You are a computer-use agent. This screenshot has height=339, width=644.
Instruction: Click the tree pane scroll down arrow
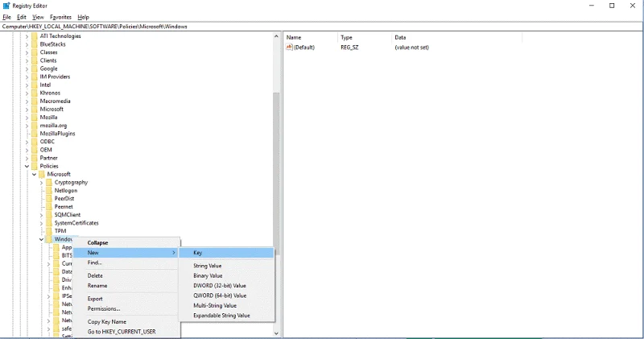276,333
